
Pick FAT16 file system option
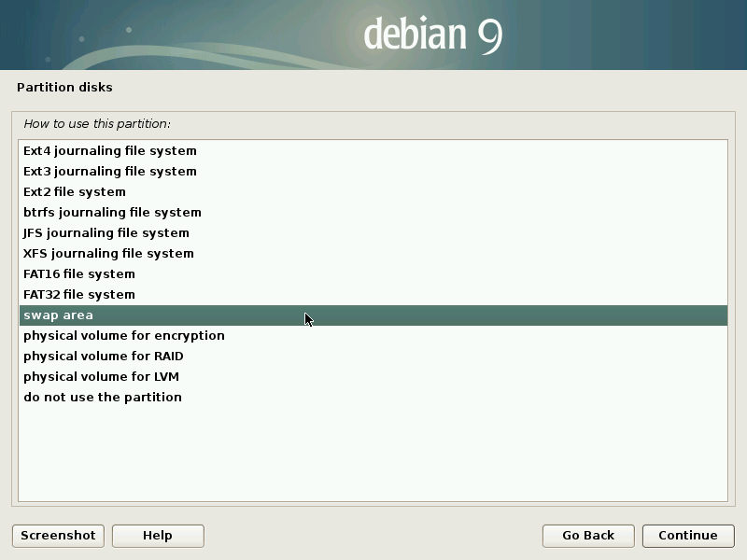[79, 274]
